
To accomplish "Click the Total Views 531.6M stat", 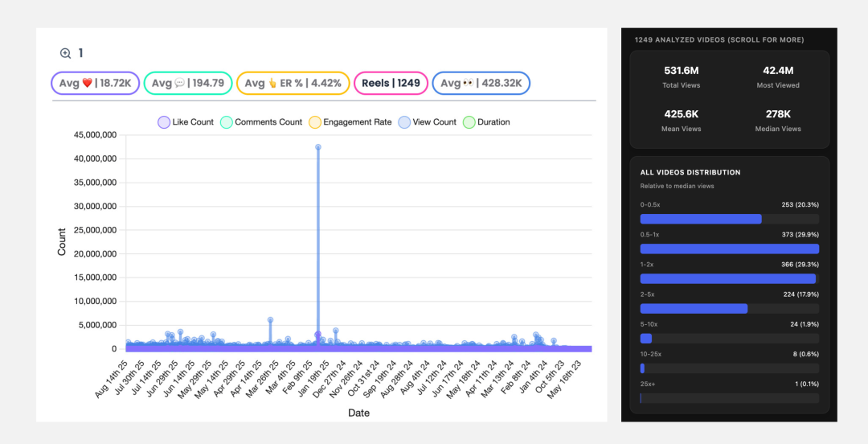I will coord(680,76).
